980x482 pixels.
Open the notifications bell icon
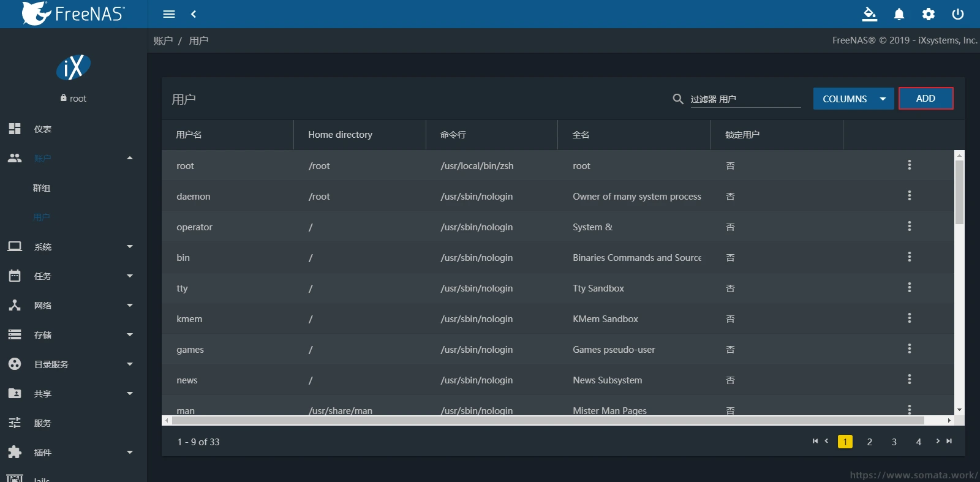coord(899,14)
